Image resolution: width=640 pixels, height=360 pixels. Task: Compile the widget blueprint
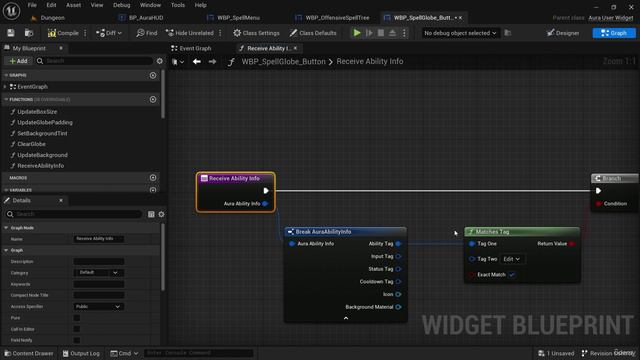point(63,33)
